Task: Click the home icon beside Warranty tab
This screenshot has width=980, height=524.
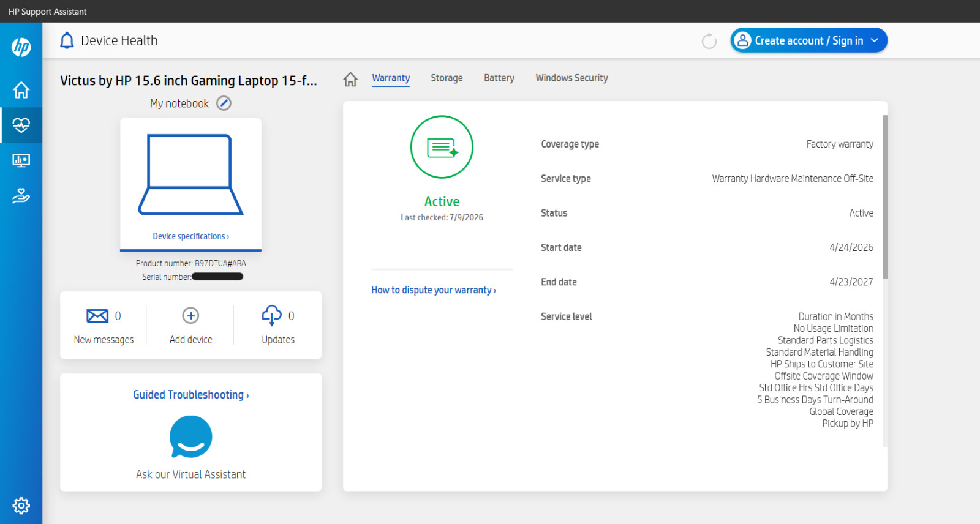Action: pyautogui.click(x=350, y=79)
